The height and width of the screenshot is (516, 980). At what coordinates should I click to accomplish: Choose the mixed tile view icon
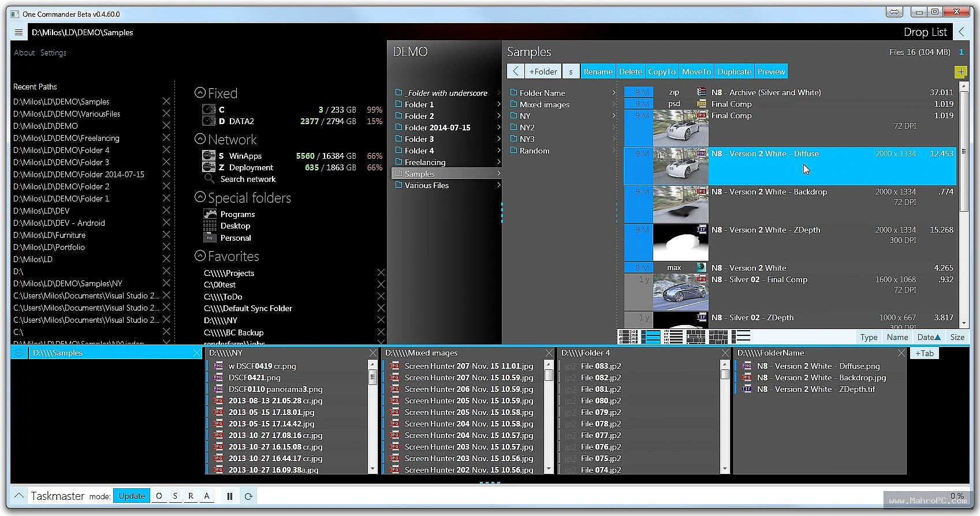click(695, 336)
